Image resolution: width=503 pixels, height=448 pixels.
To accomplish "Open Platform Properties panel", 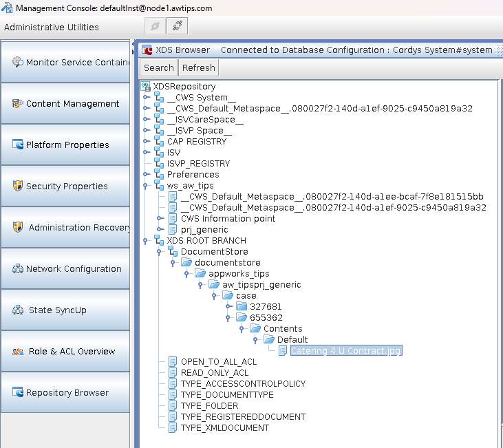I will point(67,145).
